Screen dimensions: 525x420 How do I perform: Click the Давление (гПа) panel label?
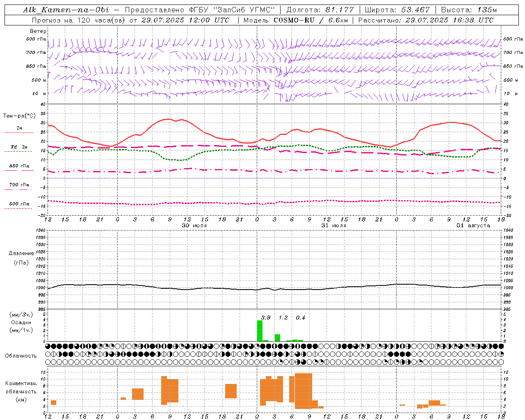[x=21, y=258]
